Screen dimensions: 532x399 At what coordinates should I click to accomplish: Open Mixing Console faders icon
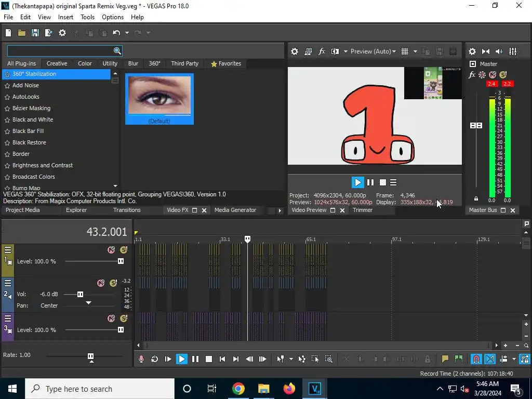[x=513, y=51]
